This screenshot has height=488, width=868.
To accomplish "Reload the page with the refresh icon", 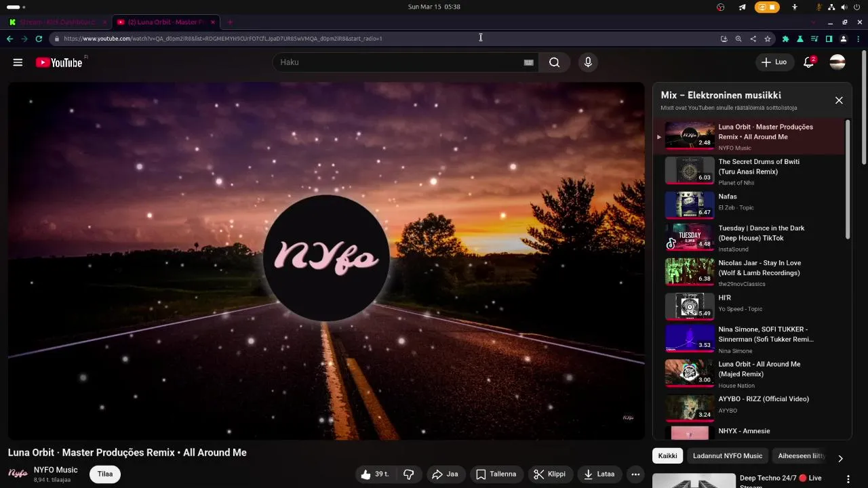I will pyautogui.click(x=39, y=39).
